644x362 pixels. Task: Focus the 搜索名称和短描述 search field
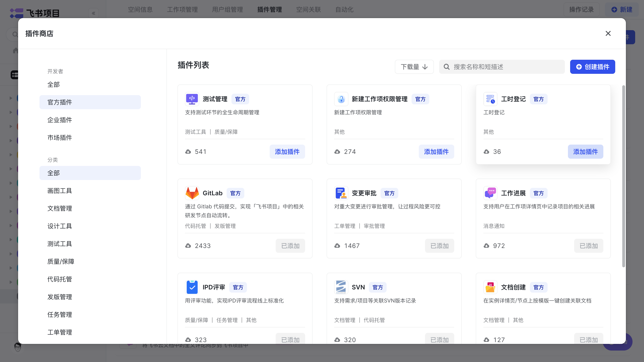[502, 67]
